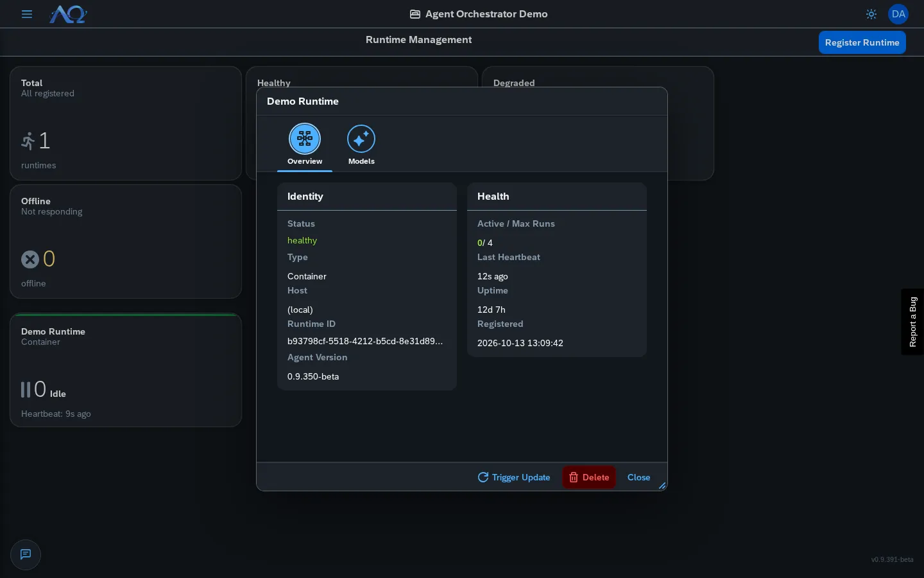The height and width of the screenshot is (578, 924).
Task: Click the Agent Version 0.9.350-beta value
Action: (313, 376)
